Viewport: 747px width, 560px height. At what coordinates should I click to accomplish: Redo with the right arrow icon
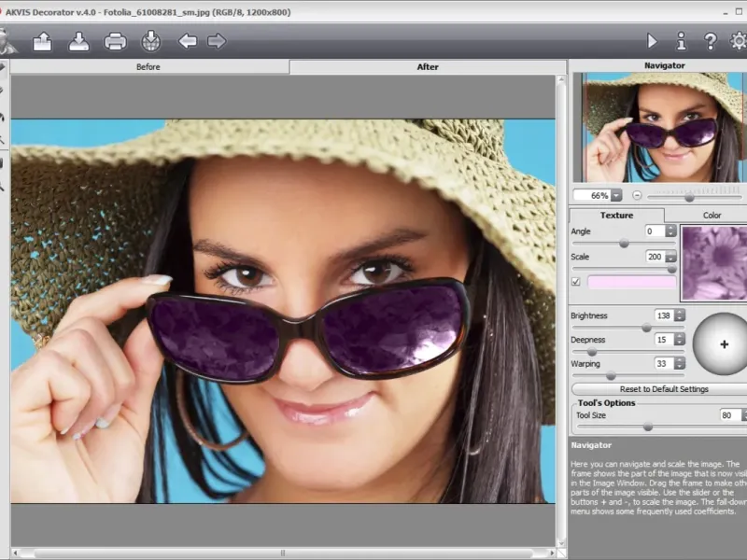click(x=217, y=41)
